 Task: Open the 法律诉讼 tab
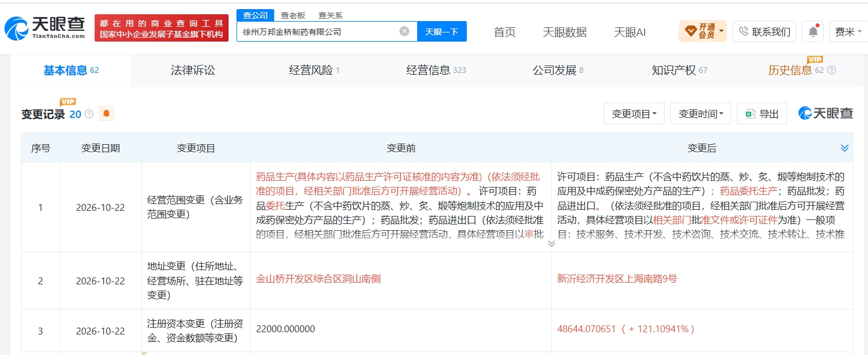coord(193,71)
